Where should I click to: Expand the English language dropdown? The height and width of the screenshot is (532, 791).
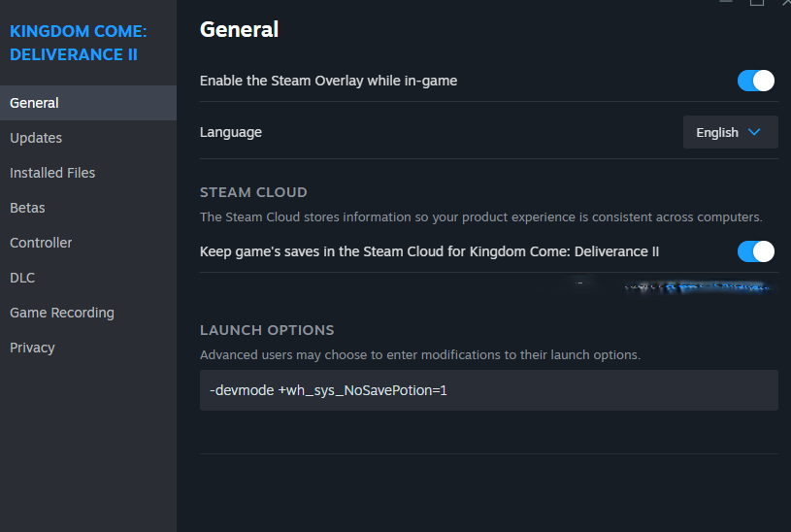coord(730,132)
